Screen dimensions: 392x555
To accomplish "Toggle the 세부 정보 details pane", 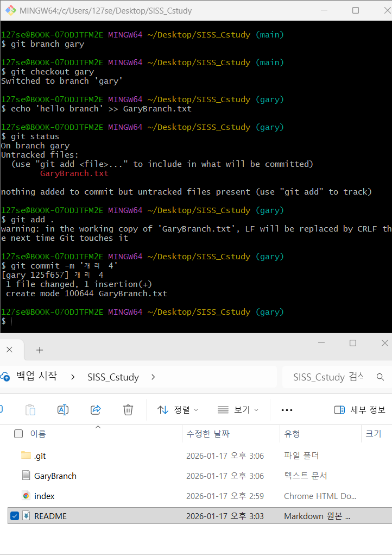I will (x=359, y=410).
